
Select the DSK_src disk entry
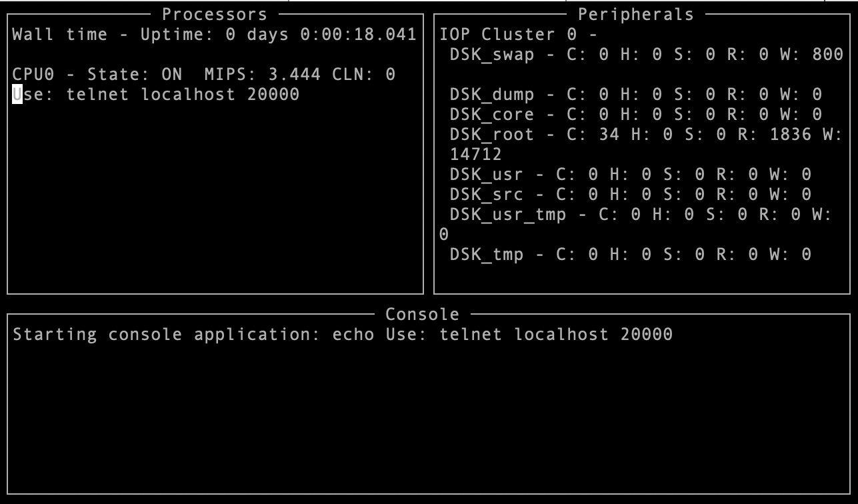coord(631,194)
